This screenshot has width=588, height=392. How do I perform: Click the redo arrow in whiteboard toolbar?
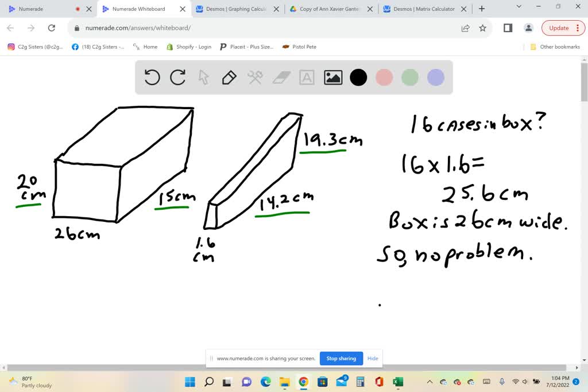[178, 78]
